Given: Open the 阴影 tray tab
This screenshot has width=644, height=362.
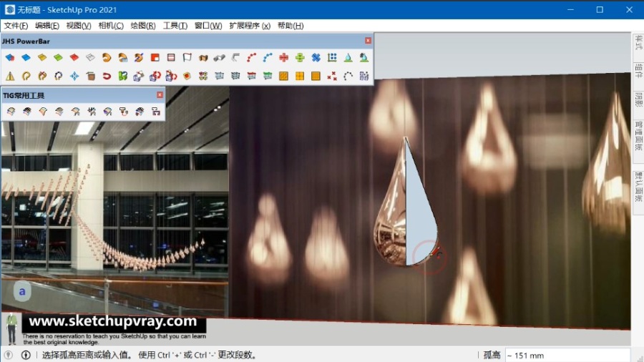Looking at the screenshot, I should (638, 99).
